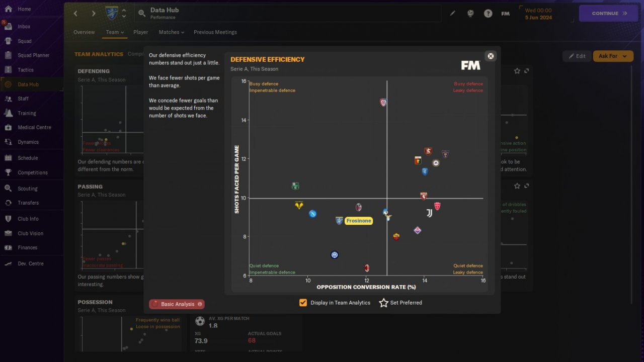Click the date 5 Jun 2024
The width and height of the screenshot is (644, 362).
pos(538,18)
